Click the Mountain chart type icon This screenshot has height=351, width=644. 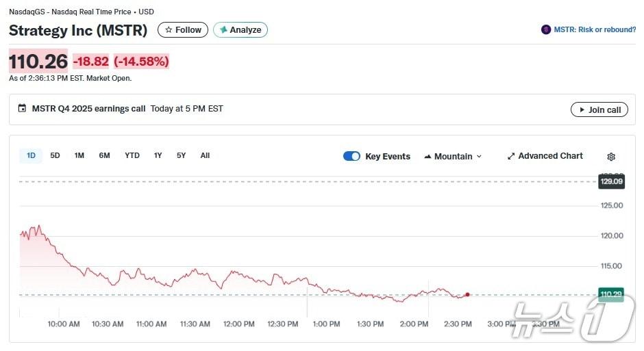[428, 157]
